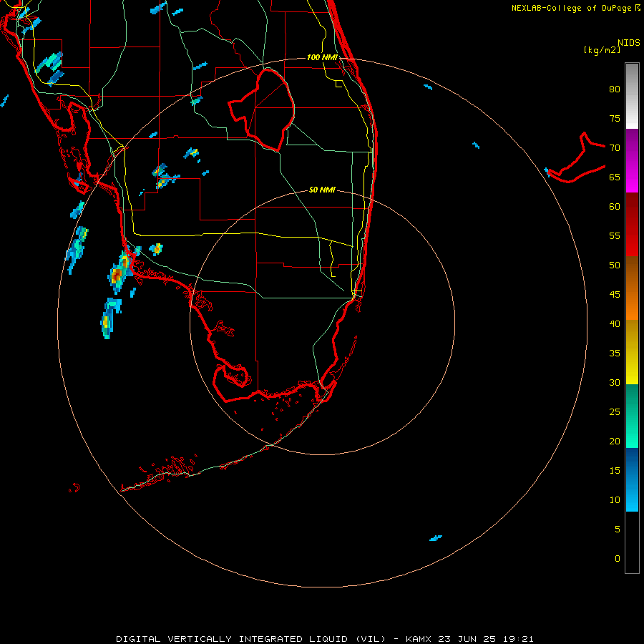
Task: Pick the blue segment of the color bar
Action: tap(632, 479)
